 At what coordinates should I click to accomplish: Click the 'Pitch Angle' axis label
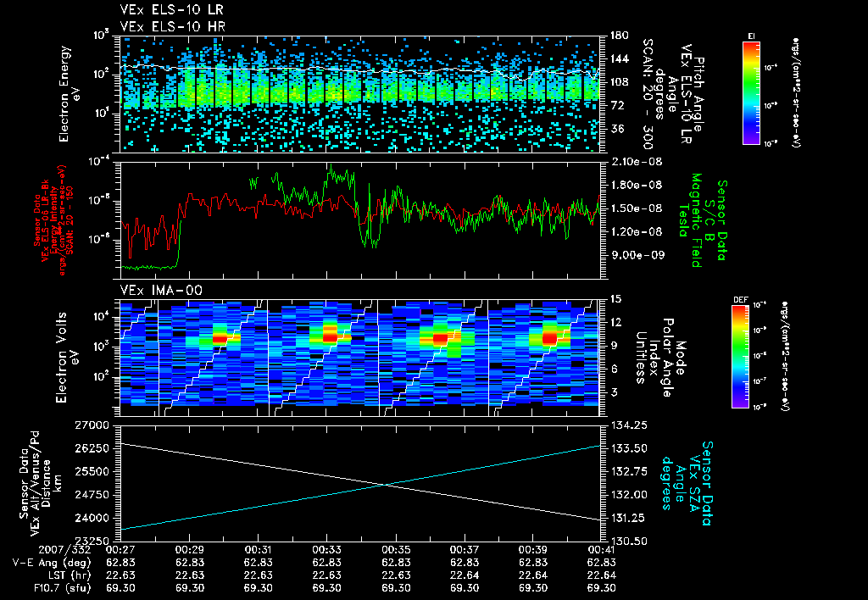(698, 94)
